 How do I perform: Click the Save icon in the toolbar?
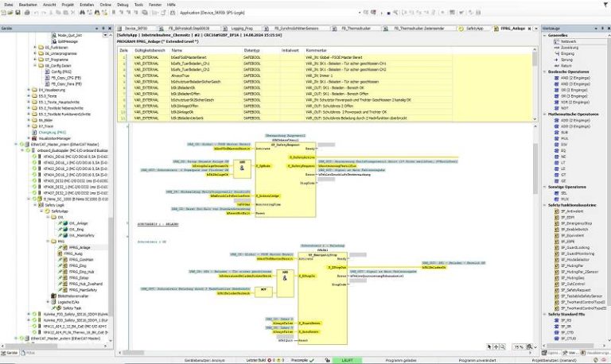click(x=19, y=14)
